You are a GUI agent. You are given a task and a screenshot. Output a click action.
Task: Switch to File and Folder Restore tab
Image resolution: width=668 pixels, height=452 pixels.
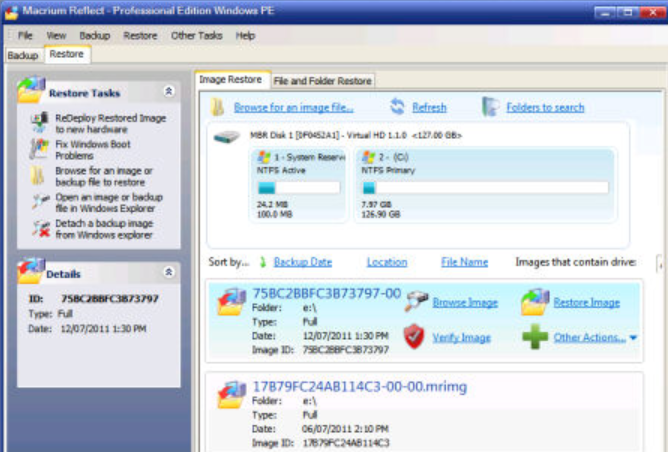pos(322,81)
